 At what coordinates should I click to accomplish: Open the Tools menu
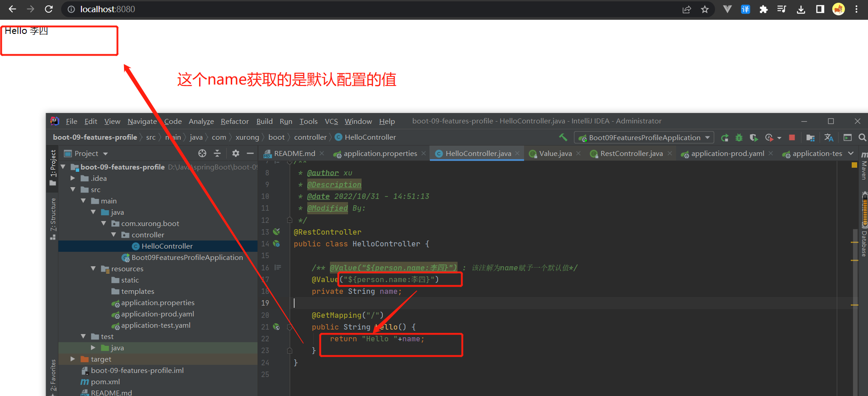tap(308, 121)
